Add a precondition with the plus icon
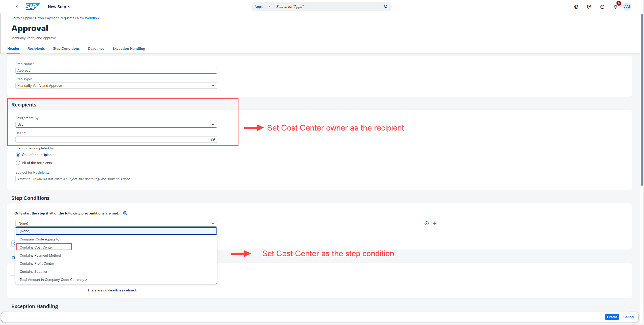The image size is (644, 325). coord(435,223)
